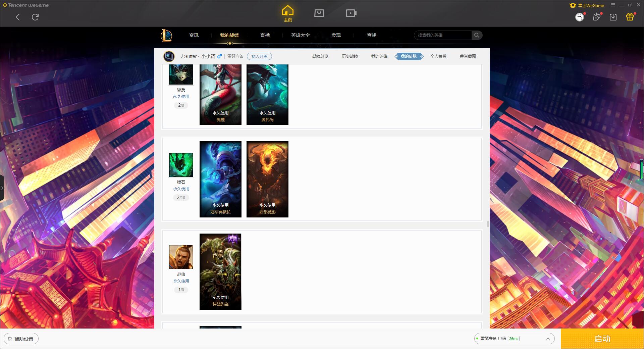The image size is (644, 349).
Task: Switch to 历史战绩 sub-tab
Action: tap(350, 56)
